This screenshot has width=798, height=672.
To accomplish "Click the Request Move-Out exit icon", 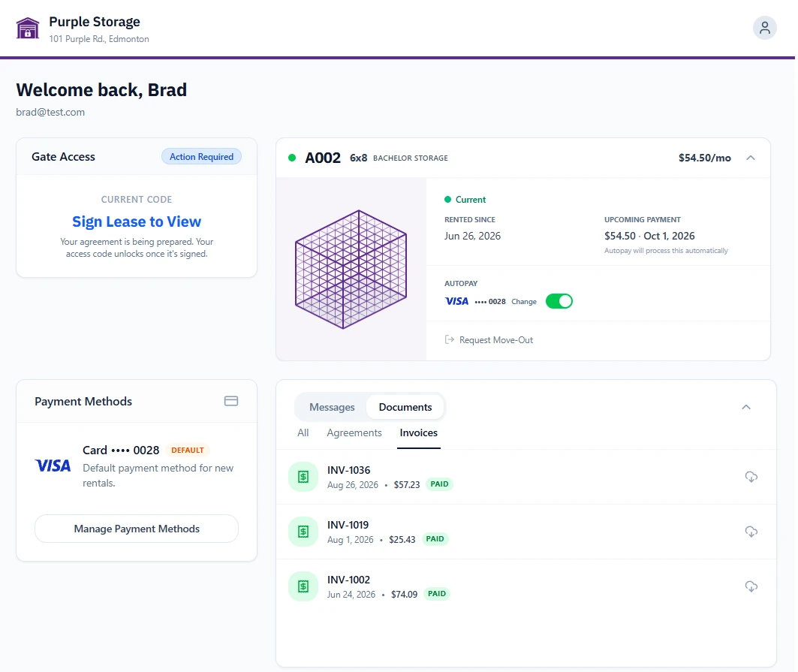I will (450, 339).
